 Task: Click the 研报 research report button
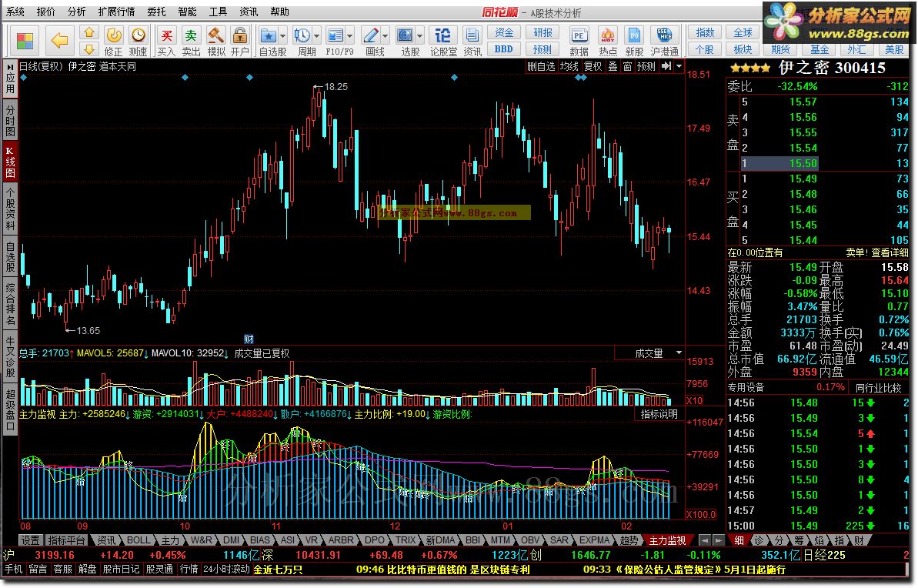pyautogui.click(x=542, y=32)
